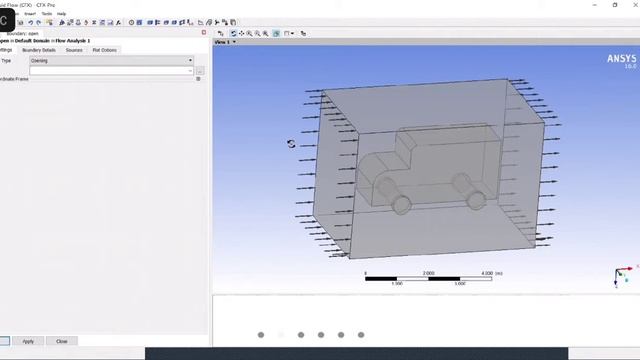Click the ellipsis button next to Location field

(200, 71)
